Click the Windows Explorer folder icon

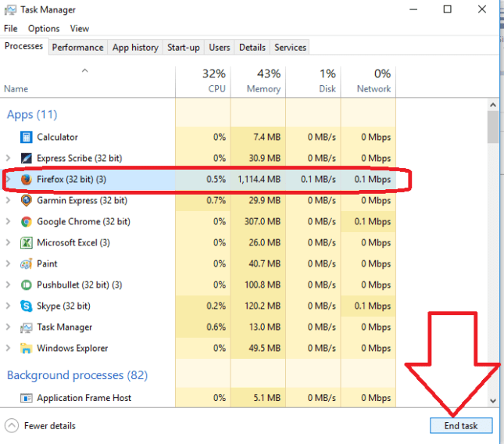tap(26, 349)
